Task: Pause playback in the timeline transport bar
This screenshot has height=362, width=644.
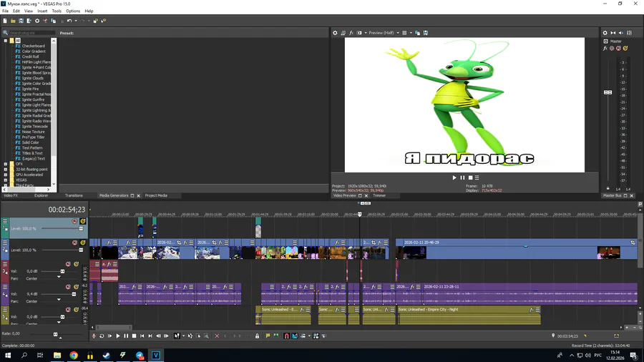Action: 126,336
